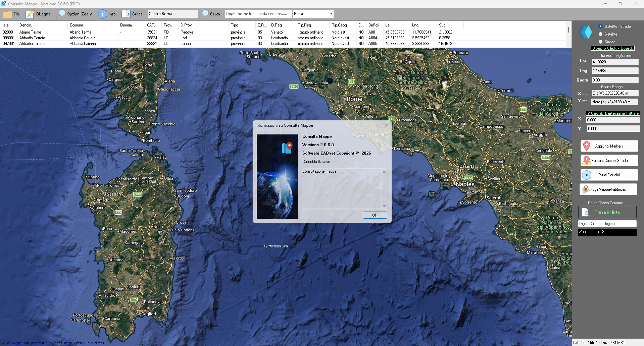Screen dimensions: 644x346
Task: Click Coord. Cartesiane Fittizie help label
Action: [x=613, y=113]
